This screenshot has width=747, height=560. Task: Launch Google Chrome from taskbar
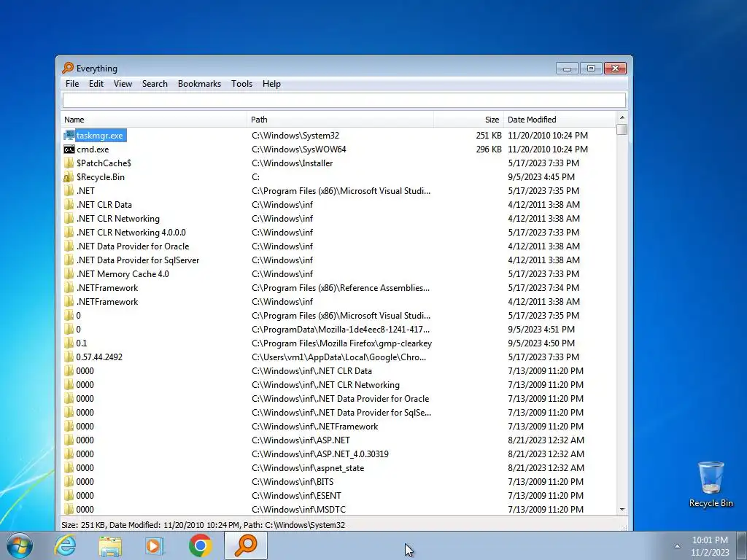pyautogui.click(x=200, y=545)
